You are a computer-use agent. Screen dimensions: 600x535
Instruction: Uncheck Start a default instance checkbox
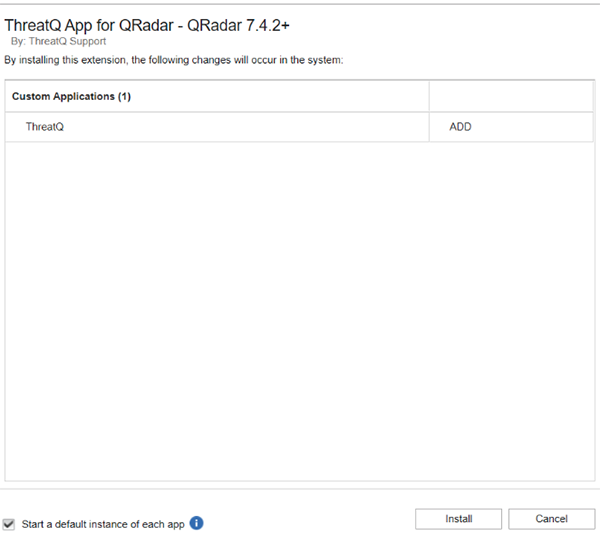coord(8,524)
